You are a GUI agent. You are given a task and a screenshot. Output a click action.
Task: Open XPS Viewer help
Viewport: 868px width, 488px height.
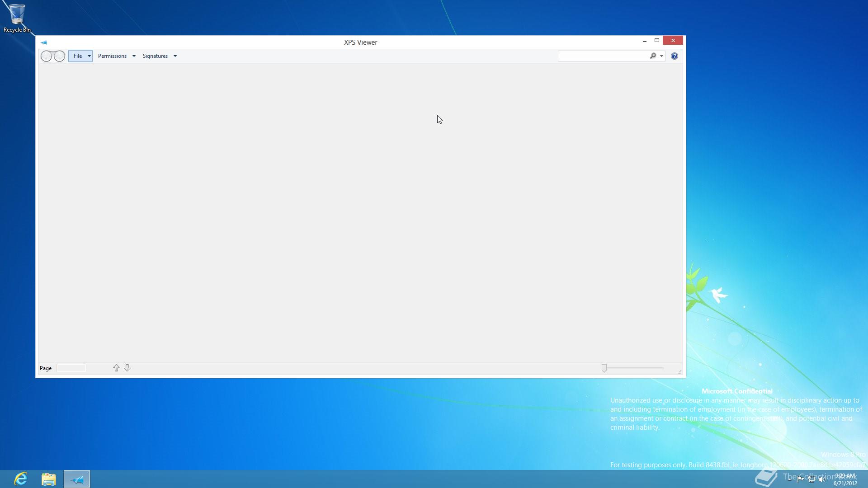pos(674,56)
